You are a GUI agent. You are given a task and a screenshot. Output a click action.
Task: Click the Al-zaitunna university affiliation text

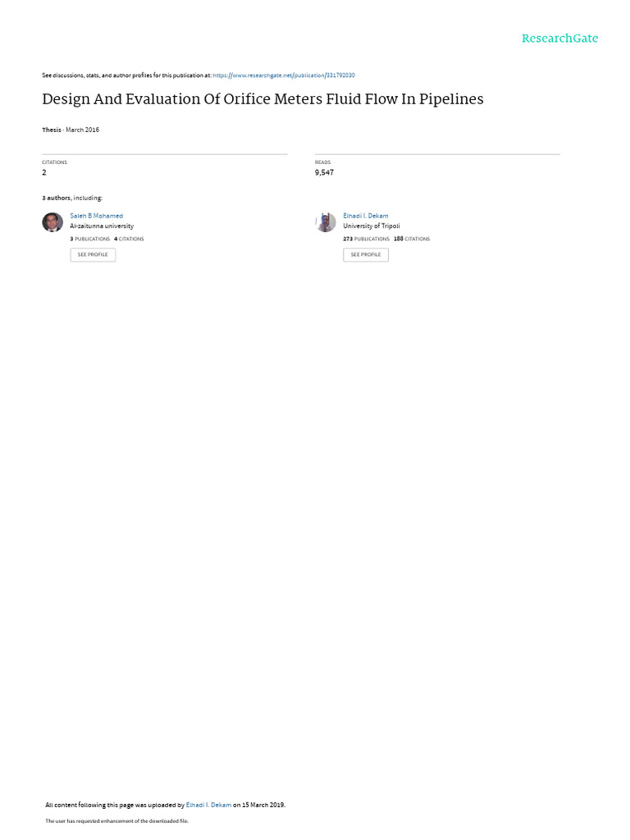point(102,226)
